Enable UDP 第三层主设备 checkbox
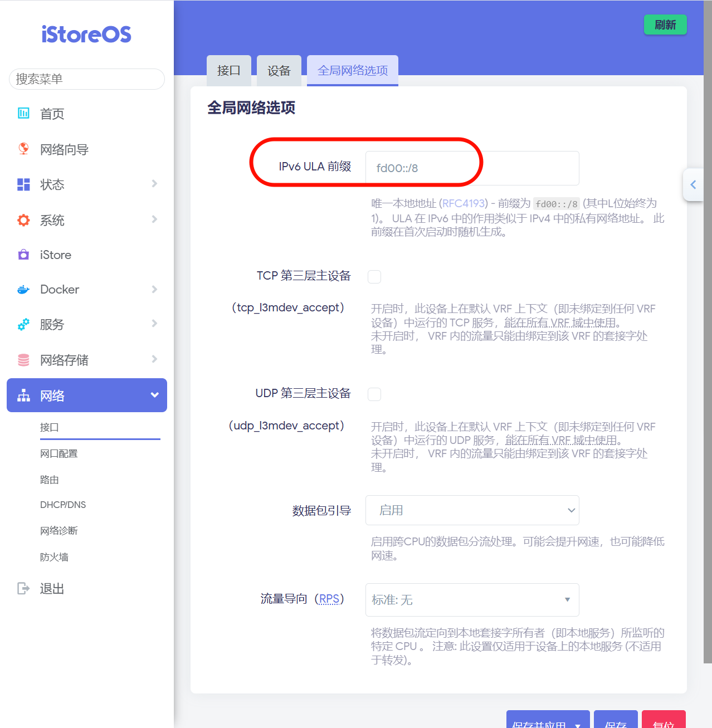Viewport: 712px width, 728px height. 374,394
